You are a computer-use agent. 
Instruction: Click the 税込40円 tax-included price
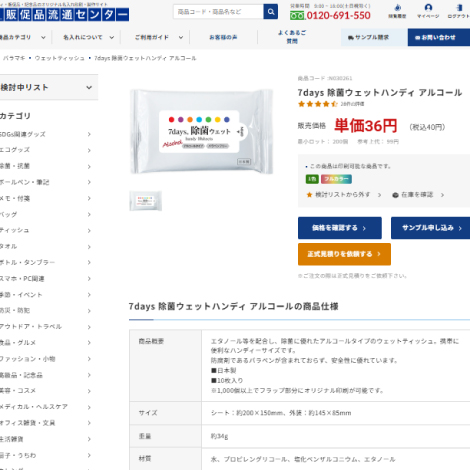pos(427,127)
